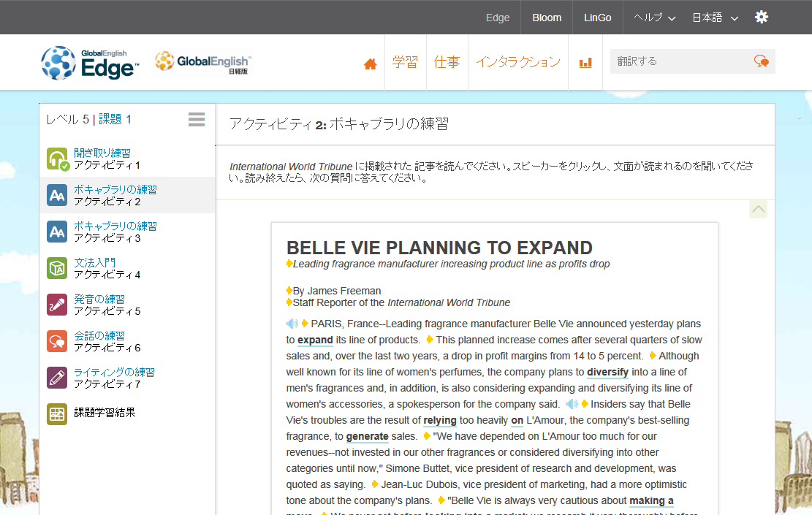Play the audio speaker before PARIS paragraph
Viewport: 812px width, 515px height.
pos(292,324)
